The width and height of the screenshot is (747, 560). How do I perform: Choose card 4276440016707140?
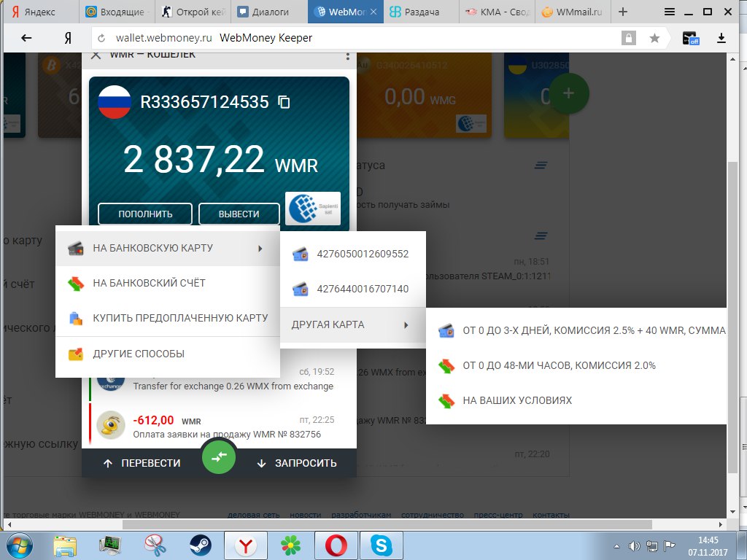pos(352,289)
